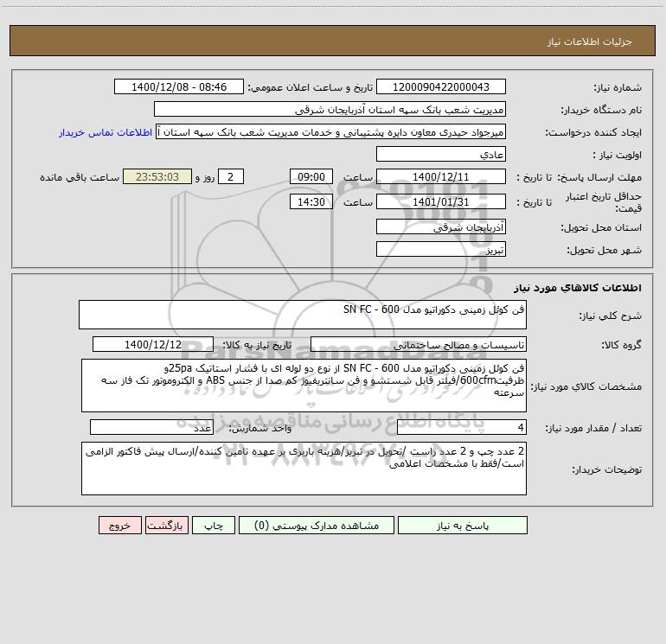Click the خروج exit button
Image resolution: width=666 pixels, height=644 pixels.
(x=119, y=526)
